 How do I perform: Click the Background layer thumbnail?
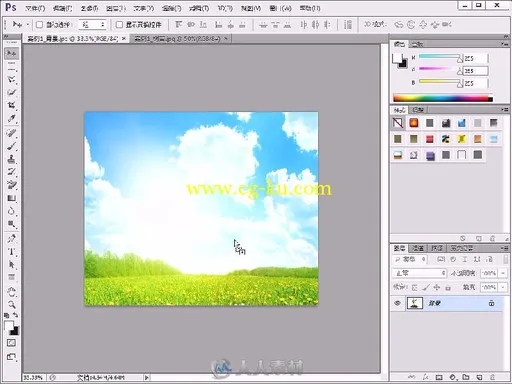pyautogui.click(x=415, y=303)
